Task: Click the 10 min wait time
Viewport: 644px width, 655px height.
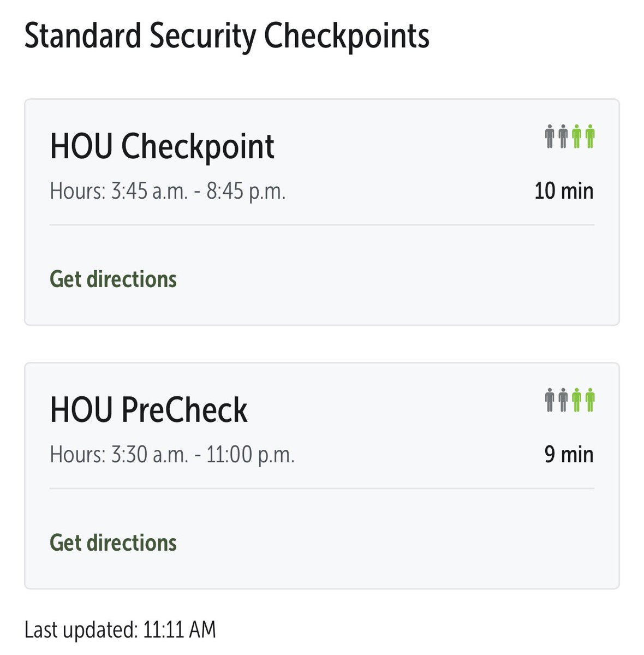Action: pyautogui.click(x=564, y=191)
